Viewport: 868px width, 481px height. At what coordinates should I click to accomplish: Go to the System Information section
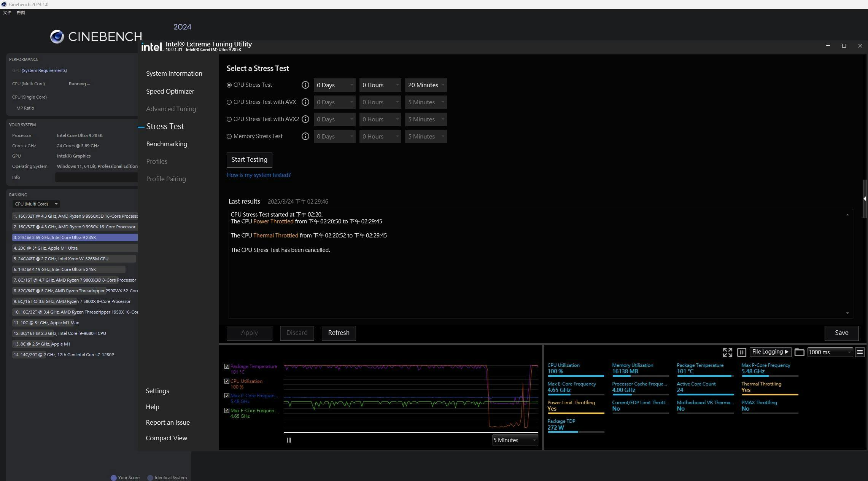pyautogui.click(x=174, y=73)
